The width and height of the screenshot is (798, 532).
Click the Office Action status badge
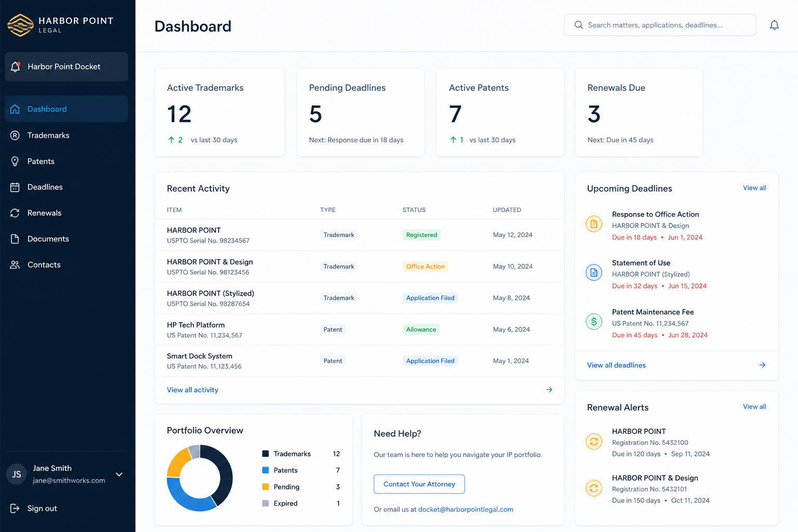[425, 267]
